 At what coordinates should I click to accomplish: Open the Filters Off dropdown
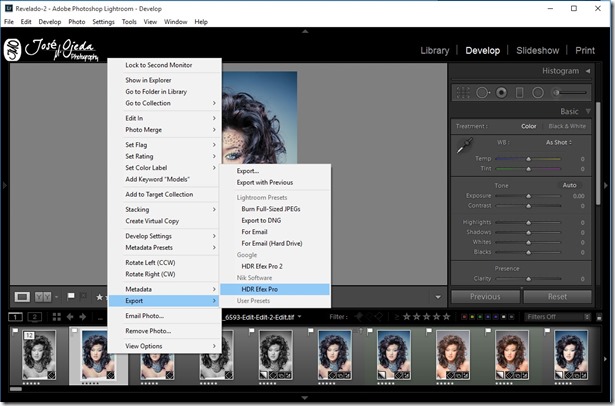[557, 317]
